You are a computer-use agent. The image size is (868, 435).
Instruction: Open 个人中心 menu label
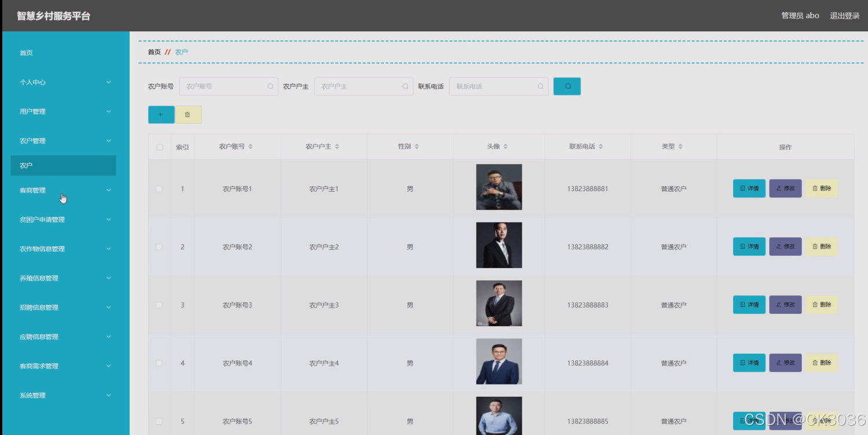tap(32, 82)
